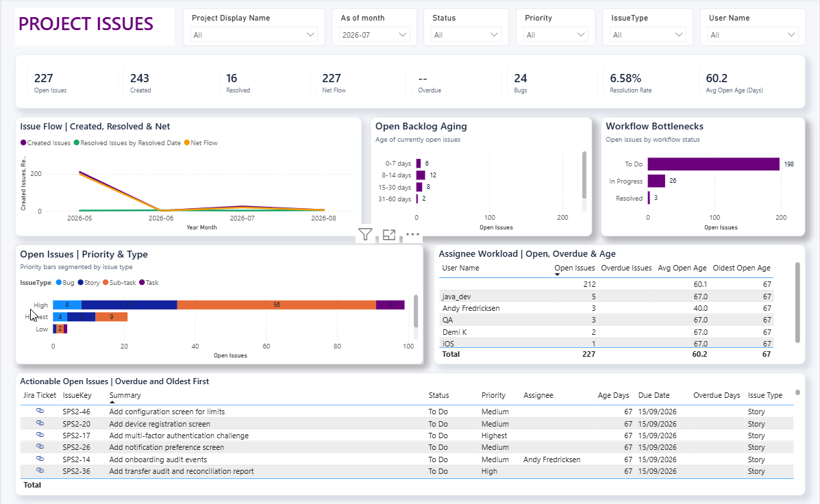Image resolution: width=820 pixels, height=504 pixels.
Task: Click Jira link icon for SPS2-20
Action: 40,423
